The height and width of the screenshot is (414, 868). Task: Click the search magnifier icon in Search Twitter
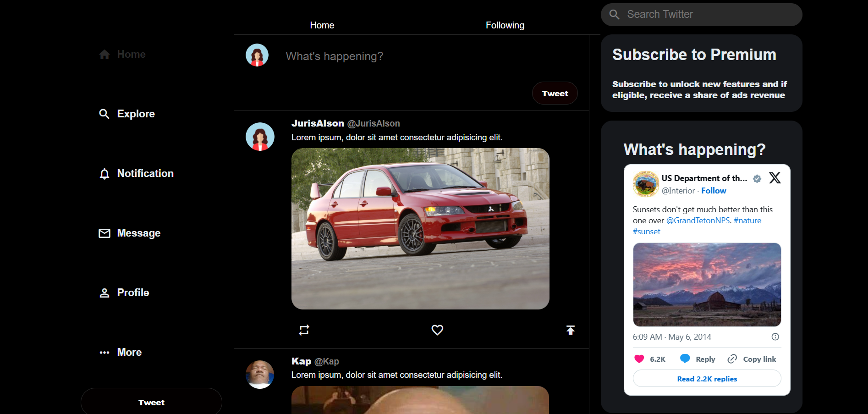coord(615,15)
